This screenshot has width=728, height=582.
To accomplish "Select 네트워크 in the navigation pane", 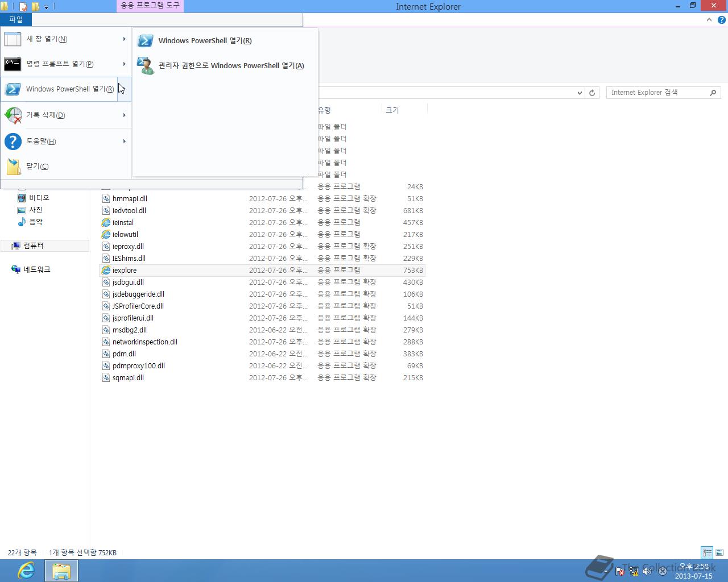I will (37, 269).
